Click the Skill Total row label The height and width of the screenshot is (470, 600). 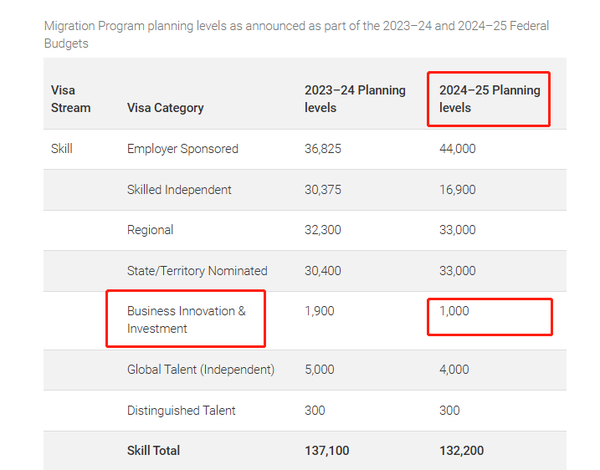(x=153, y=450)
